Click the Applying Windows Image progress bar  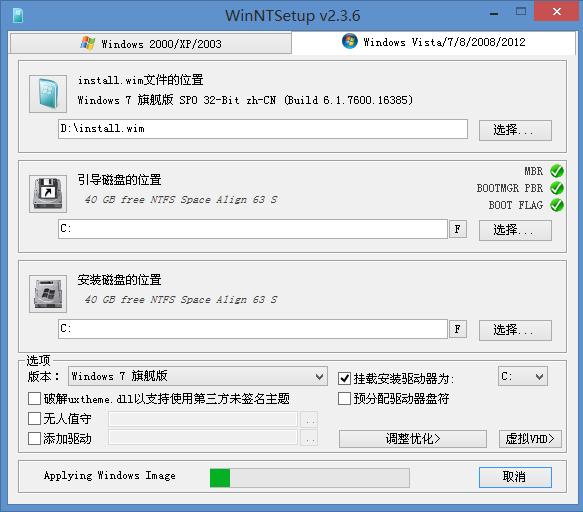tap(310, 477)
